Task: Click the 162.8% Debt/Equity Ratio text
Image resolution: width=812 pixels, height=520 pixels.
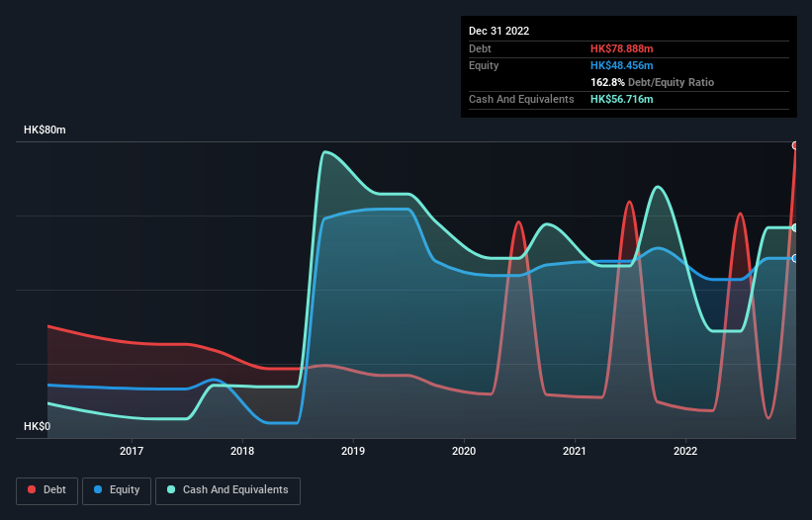Action: (x=652, y=82)
